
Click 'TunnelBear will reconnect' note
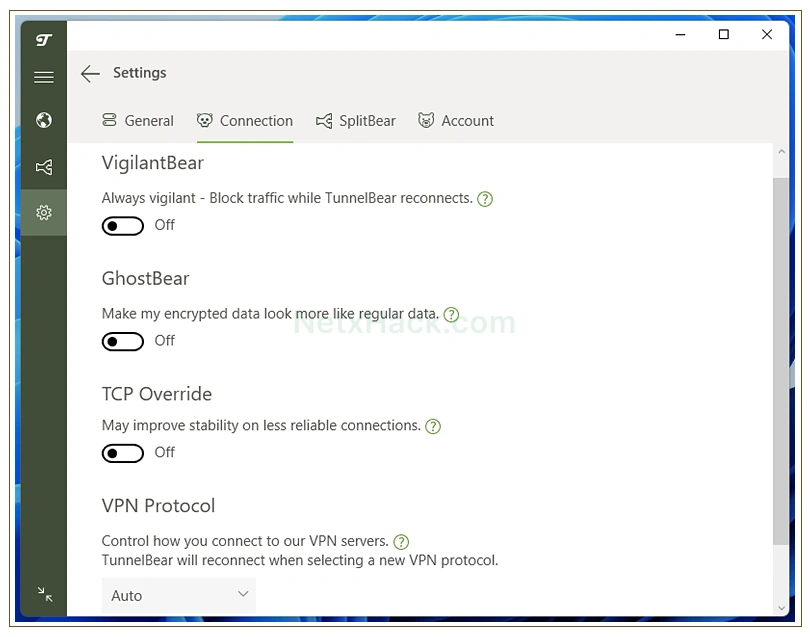300,561
